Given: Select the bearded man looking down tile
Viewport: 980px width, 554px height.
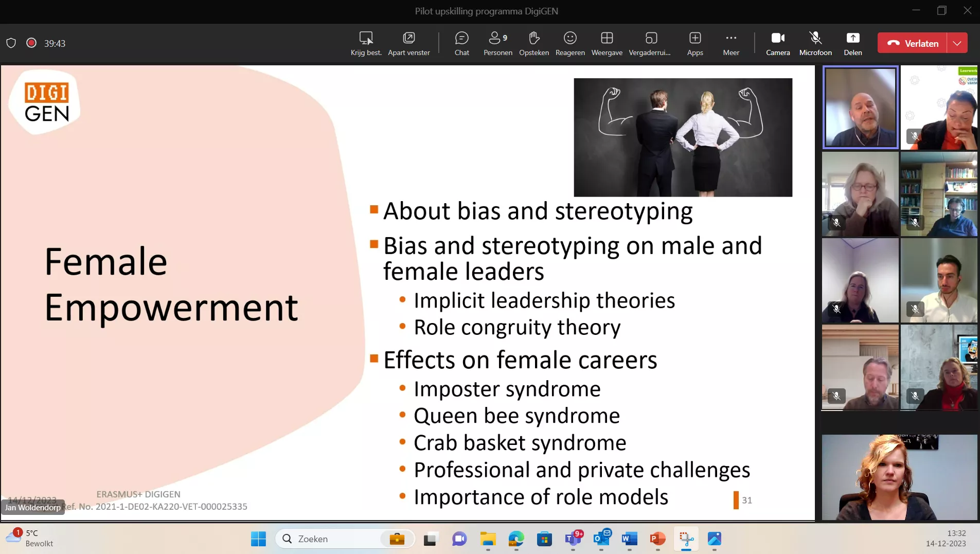Looking at the screenshot, I should tap(860, 367).
